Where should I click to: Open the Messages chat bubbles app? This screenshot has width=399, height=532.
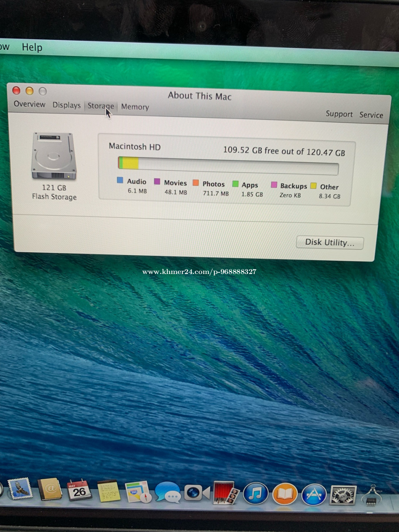click(x=168, y=492)
